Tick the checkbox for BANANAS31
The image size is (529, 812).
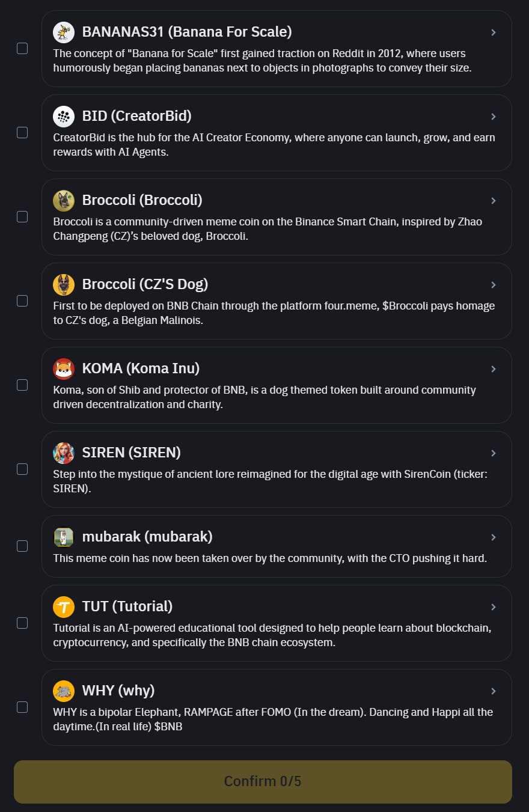(x=22, y=49)
